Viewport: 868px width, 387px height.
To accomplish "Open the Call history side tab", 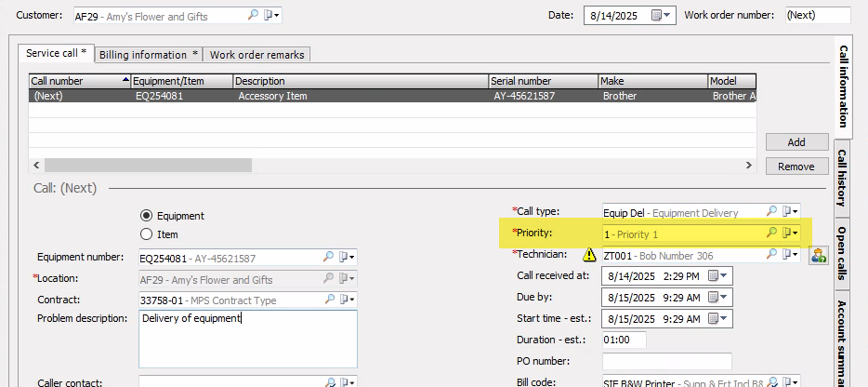I will click(842, 178).
